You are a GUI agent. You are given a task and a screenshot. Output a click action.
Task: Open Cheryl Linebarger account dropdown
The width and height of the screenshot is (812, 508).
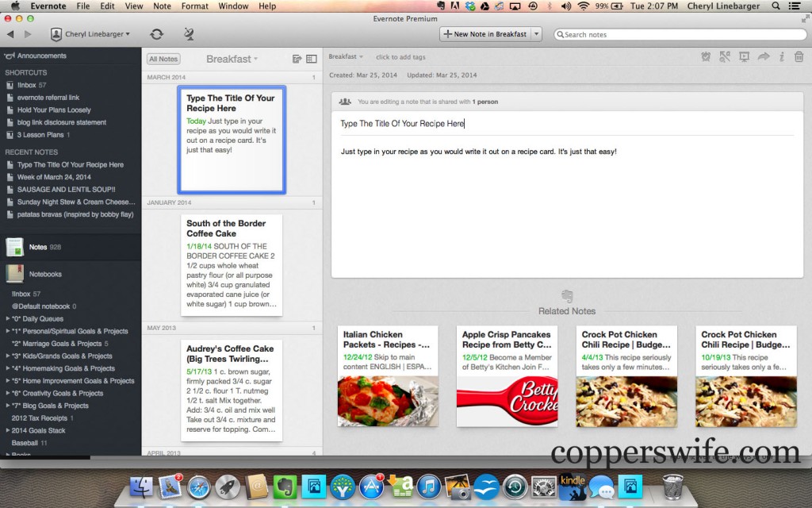coord(90,34)
